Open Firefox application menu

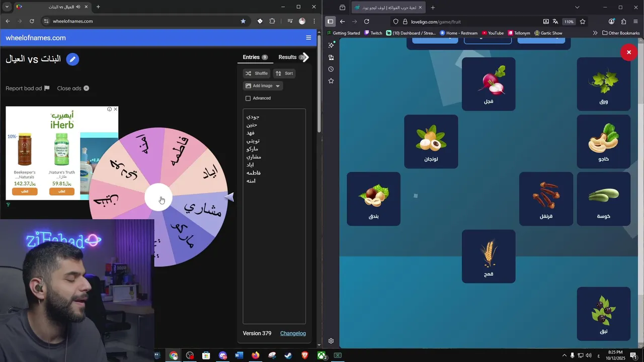pos(636,22)
